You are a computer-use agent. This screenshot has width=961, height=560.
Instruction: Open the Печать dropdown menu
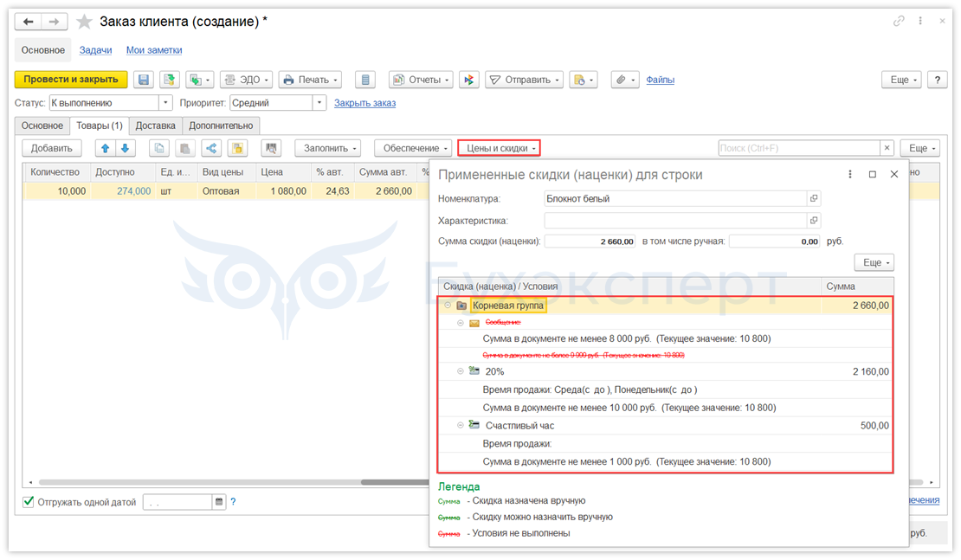coord(310,80)
